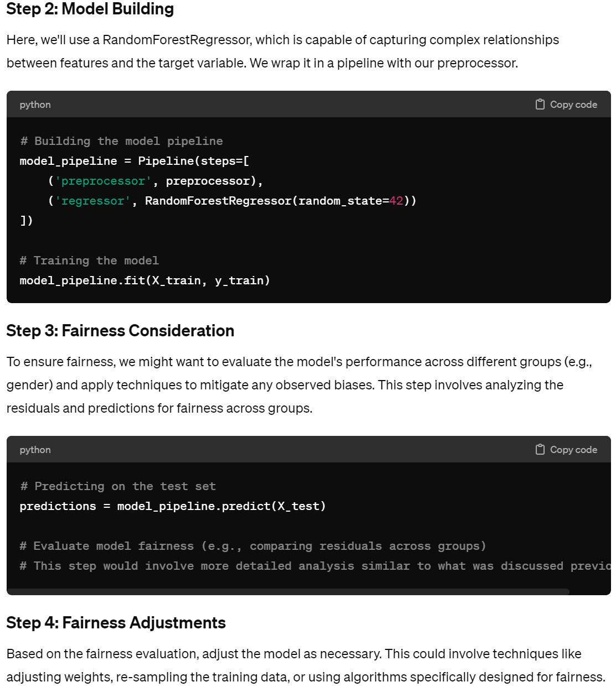Click the pink 42 random_state value
616x692 pixels.
[396, 201]
